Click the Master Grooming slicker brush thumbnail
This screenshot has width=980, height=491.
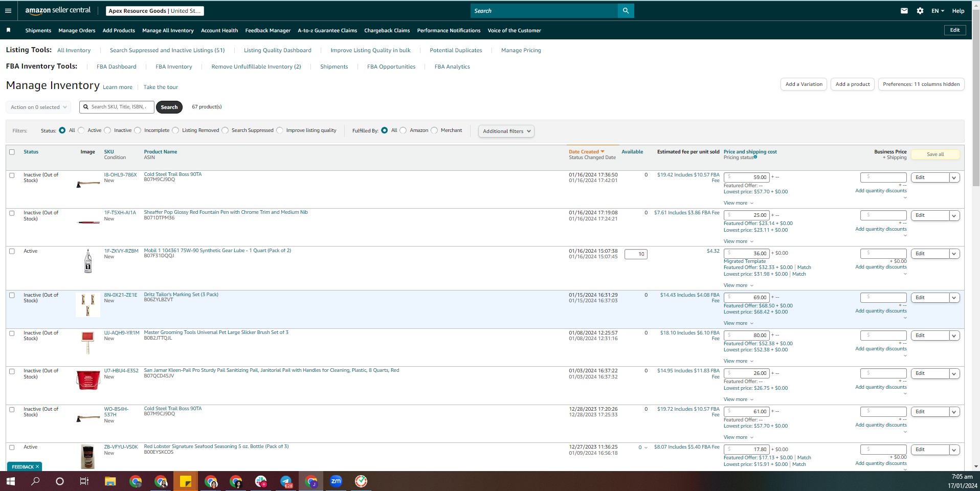click(x=88, y=343)
